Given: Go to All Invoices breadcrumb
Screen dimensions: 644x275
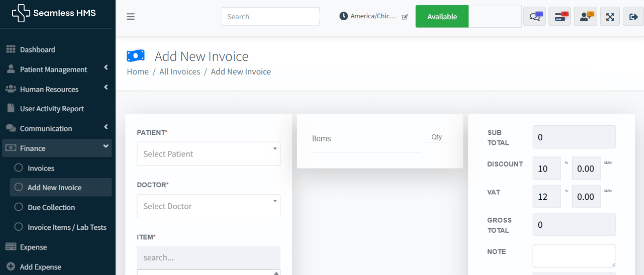Looking at the screenshot, I should tap(179, 72).
